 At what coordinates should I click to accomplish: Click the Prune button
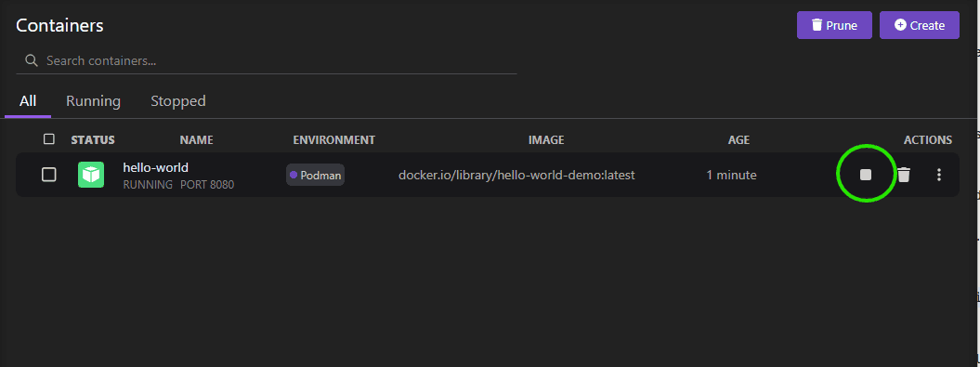(x=834, y=26)
